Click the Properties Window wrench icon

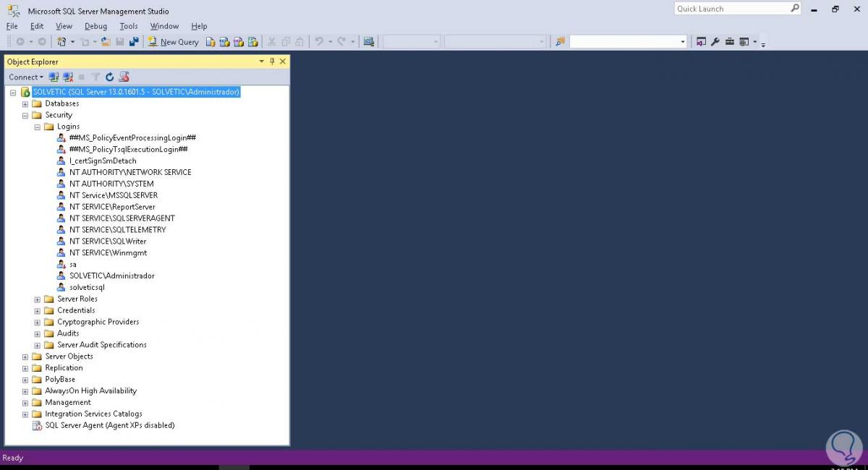coord(715,42)
